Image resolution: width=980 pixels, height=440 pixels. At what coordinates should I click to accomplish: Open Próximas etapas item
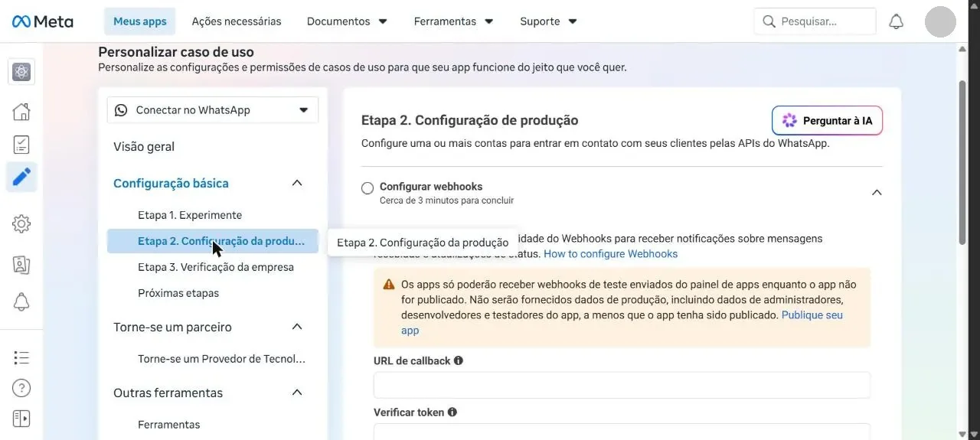(178, 293)
